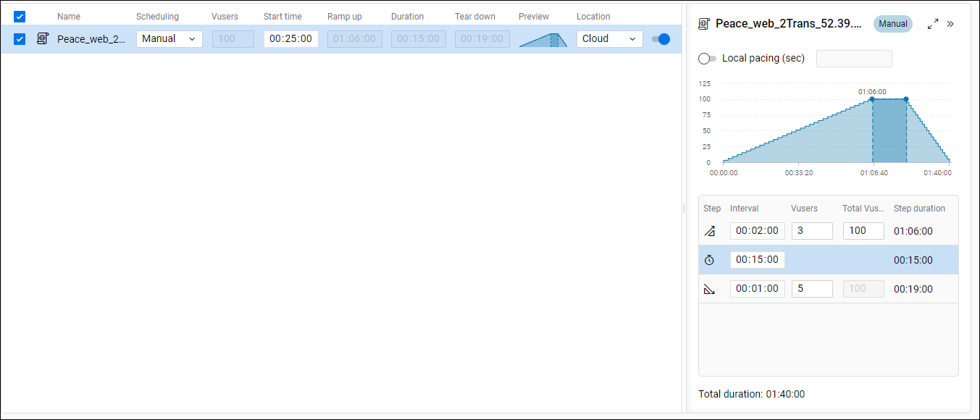Click the script icon in the table row
The height and width of the screenshot is (420, 980).
[x=43, y=39]
